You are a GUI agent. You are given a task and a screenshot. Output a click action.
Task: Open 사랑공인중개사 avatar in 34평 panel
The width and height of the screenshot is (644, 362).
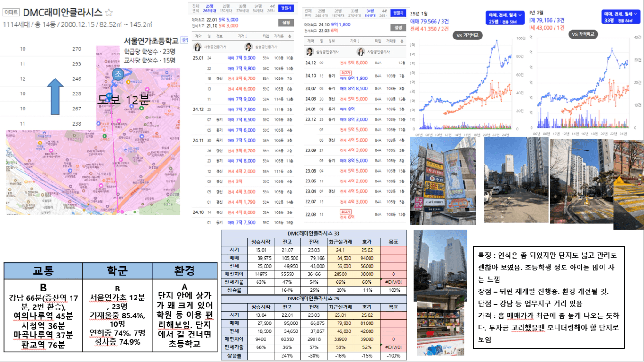click(360, 52)
